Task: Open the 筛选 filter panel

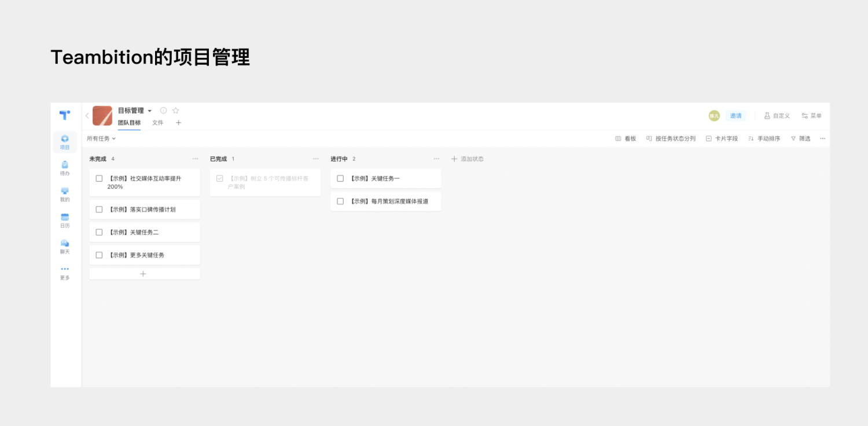Action: click(800, 138)
